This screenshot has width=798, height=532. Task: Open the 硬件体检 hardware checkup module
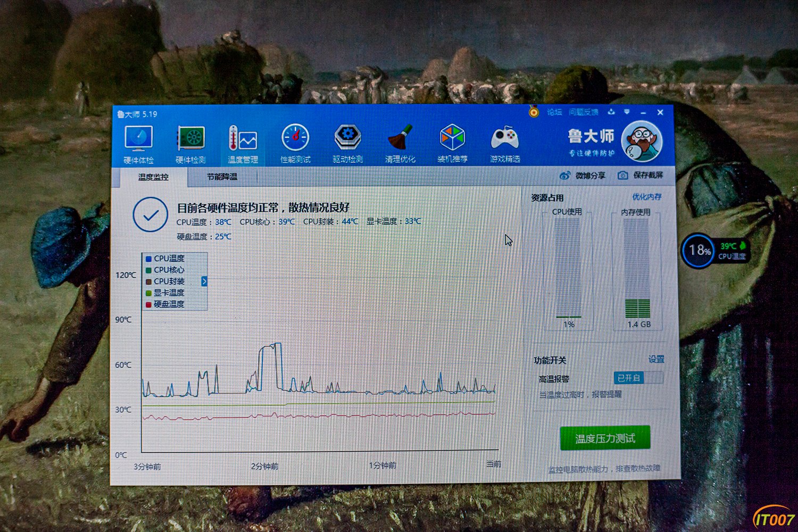[x=138, y=145]
